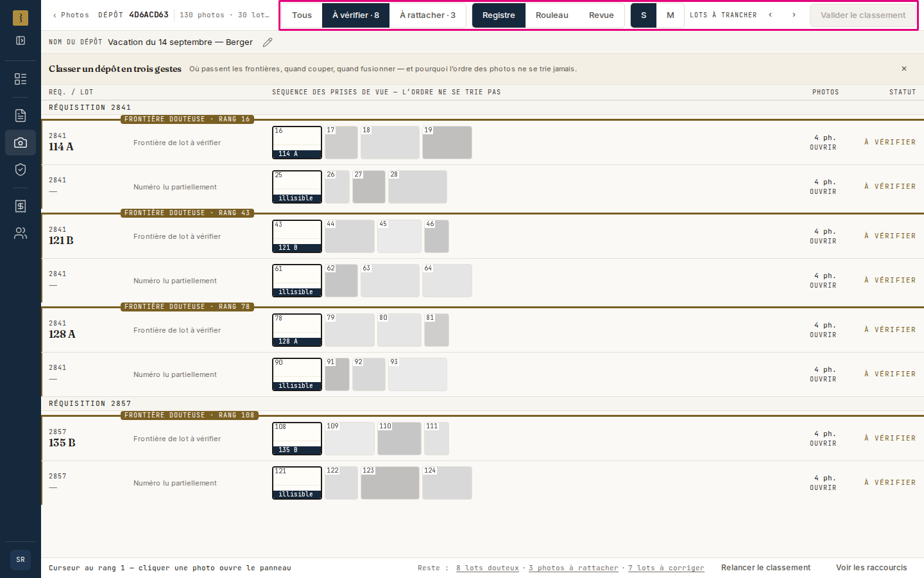Open the list view icon in sidebar
Screen dimensions: 924x578
click(21, 78)
